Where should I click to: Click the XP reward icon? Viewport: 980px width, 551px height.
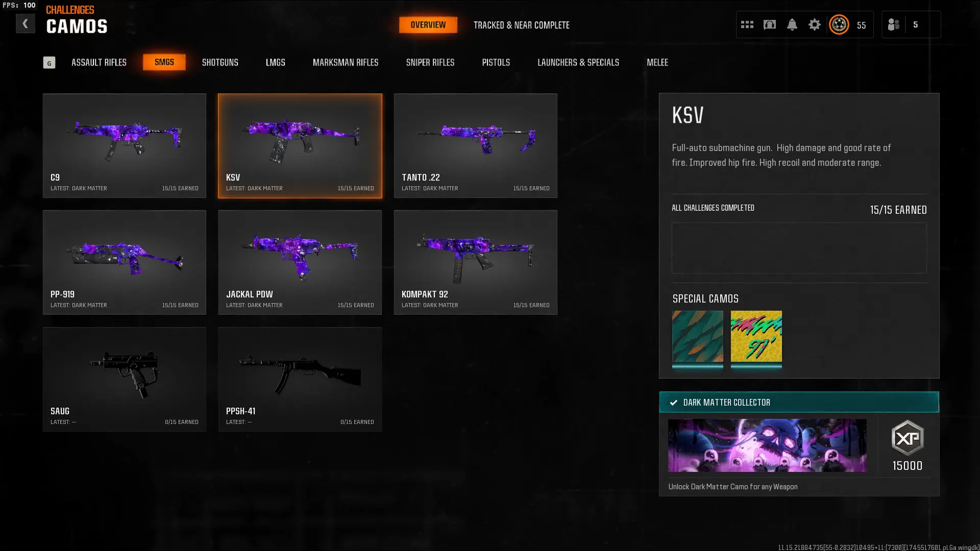click(x=908, y=438)
